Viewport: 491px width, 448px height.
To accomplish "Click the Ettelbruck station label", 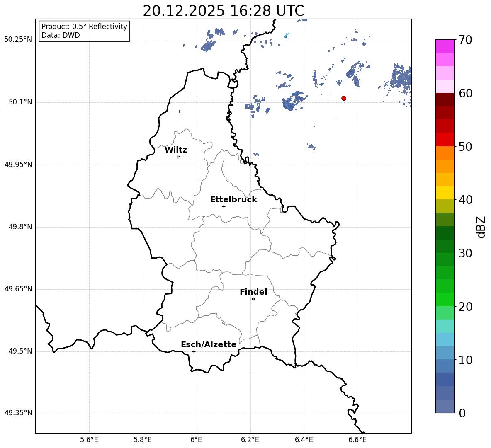I will coord(233,200).
